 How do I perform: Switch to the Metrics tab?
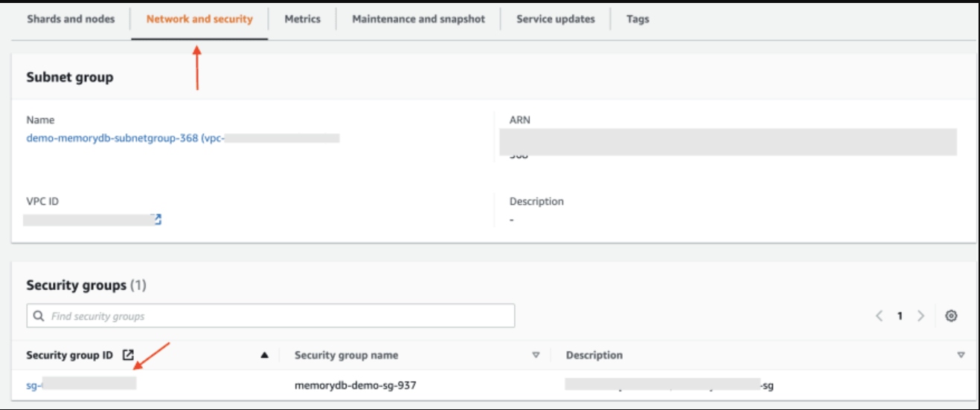(x=302, y=19)
